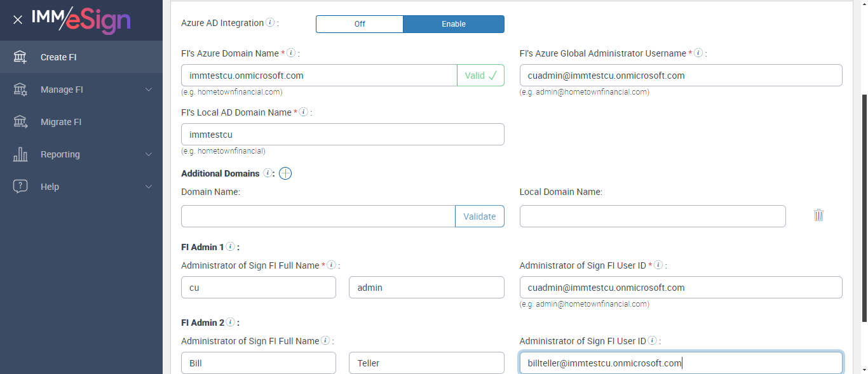
Task: Click the Global Administrator Username info icon
Action: coord(698,53)
